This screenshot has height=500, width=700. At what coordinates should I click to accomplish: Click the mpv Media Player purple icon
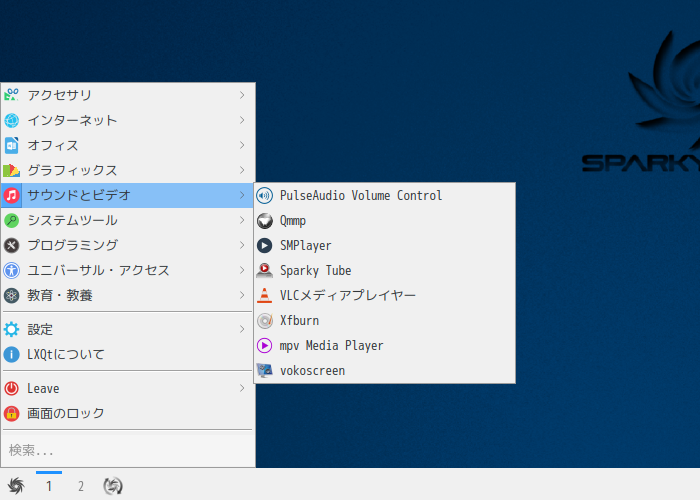tap(265, 346)
